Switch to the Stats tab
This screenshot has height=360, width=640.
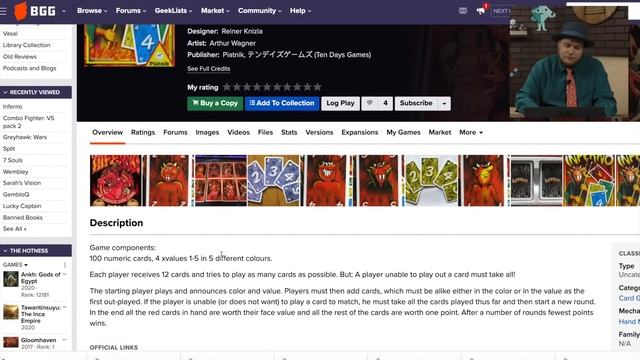click(289, 133)
